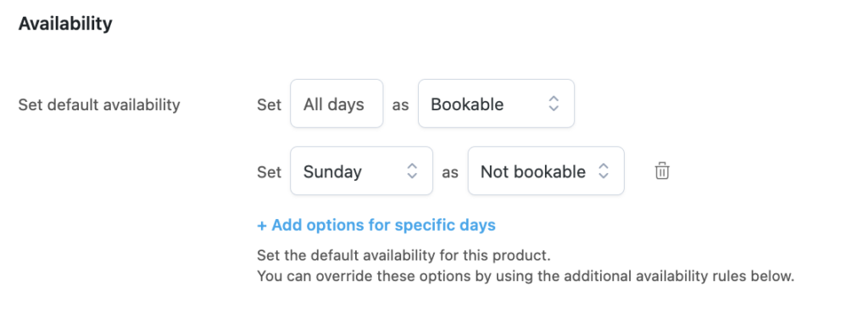Click the 'as' label before Bookable
Image resolution: width=868 pixels, height=314 pixels.
coord(400,105)
